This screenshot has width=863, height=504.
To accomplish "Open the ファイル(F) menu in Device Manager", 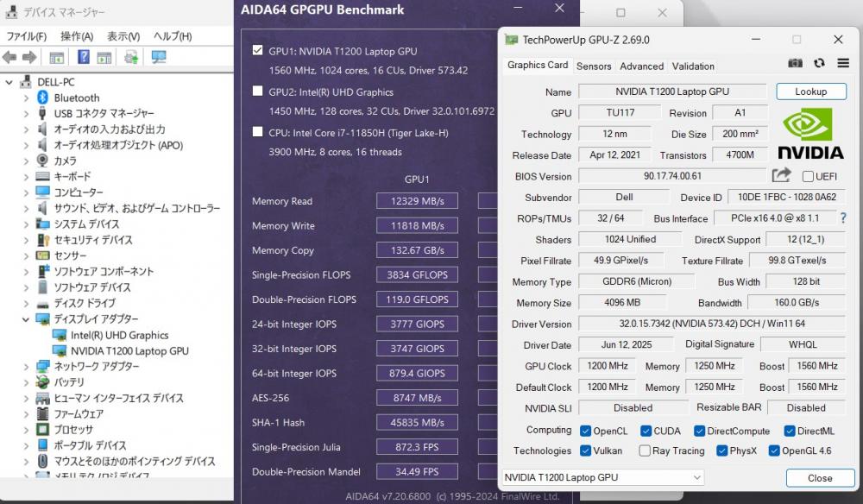I will click(x=26, y=36).
